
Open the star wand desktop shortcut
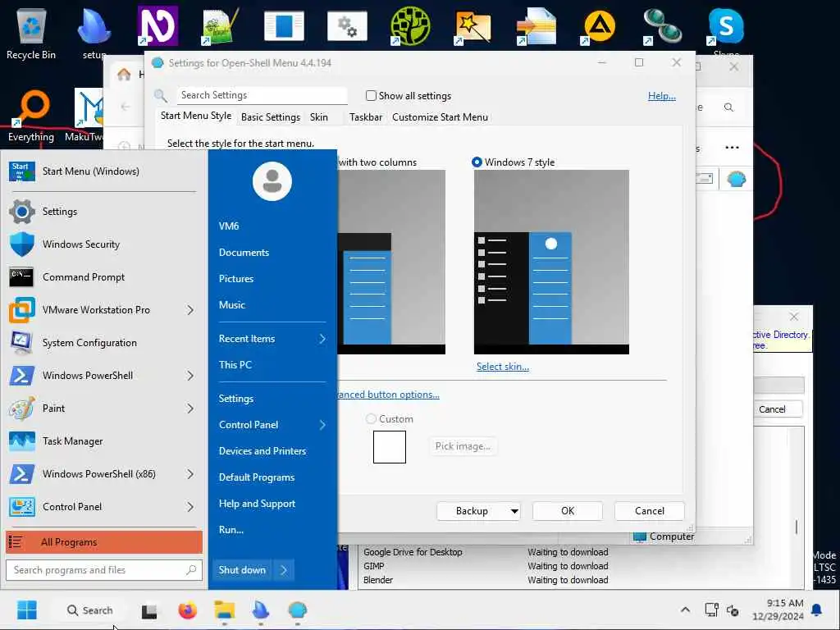click(473, 27)
